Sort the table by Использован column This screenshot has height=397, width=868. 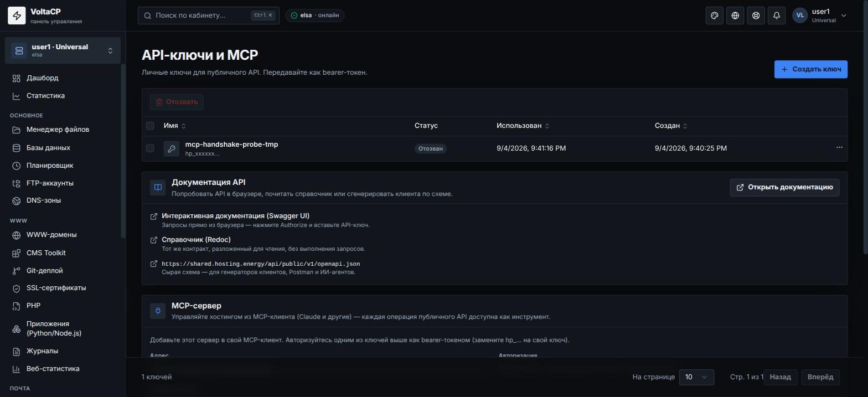tap(523, 126)
